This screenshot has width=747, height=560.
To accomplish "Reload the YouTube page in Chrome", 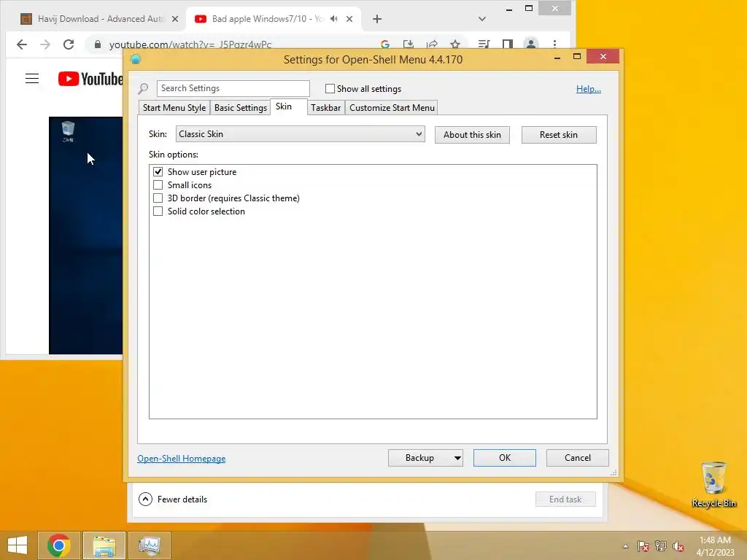I will [69, 44].
